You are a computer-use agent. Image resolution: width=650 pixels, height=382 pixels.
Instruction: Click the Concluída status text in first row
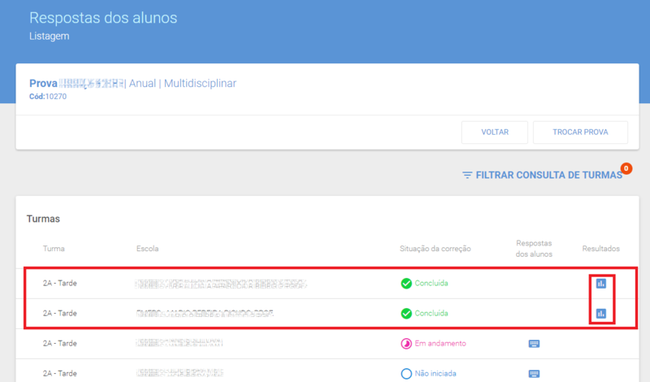click(431, 283)
